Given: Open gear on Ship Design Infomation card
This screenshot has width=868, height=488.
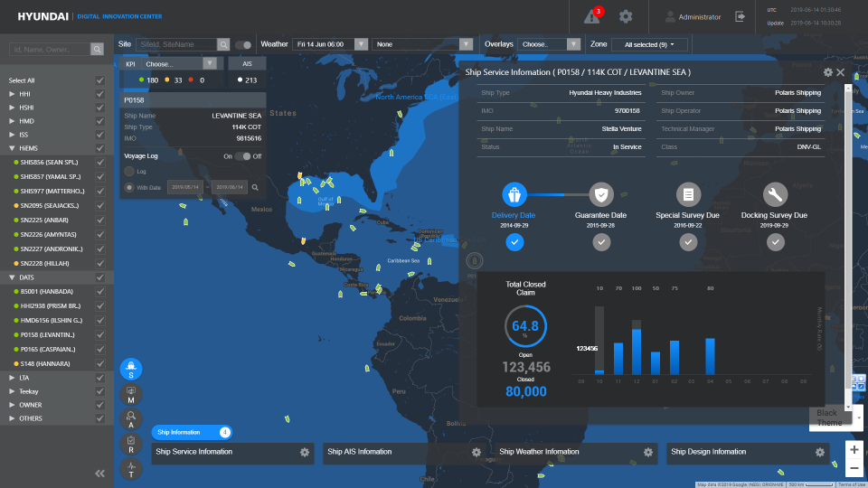Looking at the screenshot, I should [x=820, y=452].
